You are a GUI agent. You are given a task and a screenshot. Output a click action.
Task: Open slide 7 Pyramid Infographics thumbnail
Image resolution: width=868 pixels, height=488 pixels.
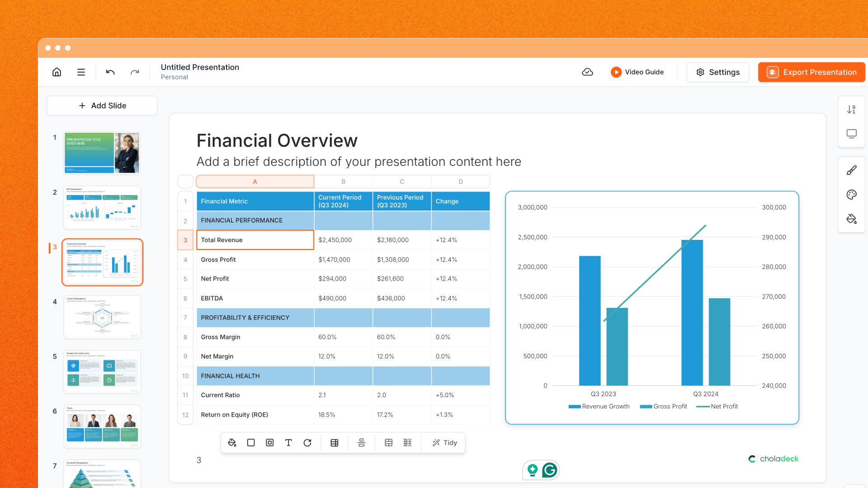pos(102,474)
